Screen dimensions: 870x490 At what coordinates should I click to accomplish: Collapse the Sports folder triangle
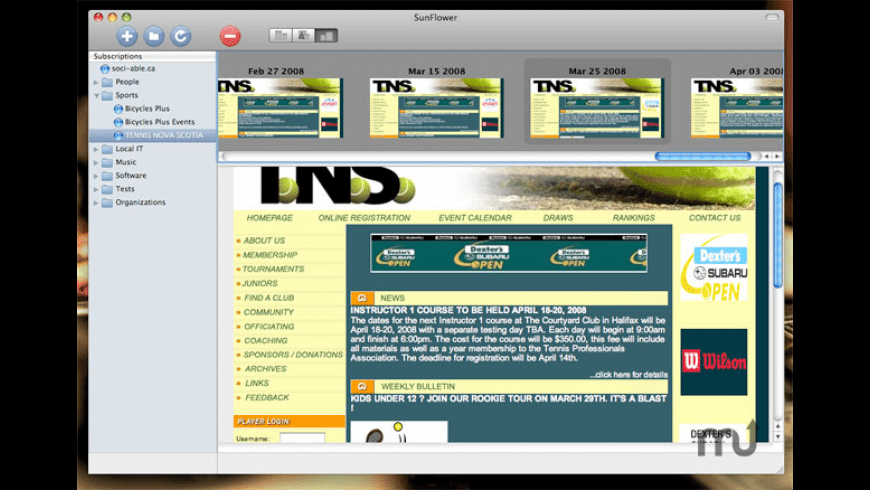coord(96,95)
